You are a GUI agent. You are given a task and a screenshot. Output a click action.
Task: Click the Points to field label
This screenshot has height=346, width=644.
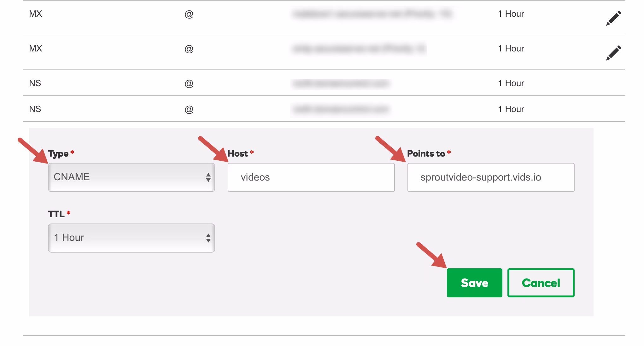[426, 154]
